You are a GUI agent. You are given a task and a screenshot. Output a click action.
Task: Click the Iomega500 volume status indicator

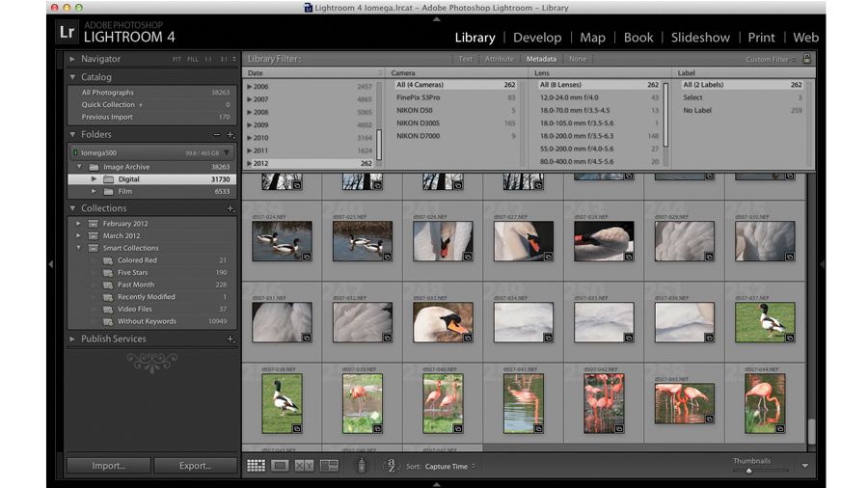pos(75,152)
